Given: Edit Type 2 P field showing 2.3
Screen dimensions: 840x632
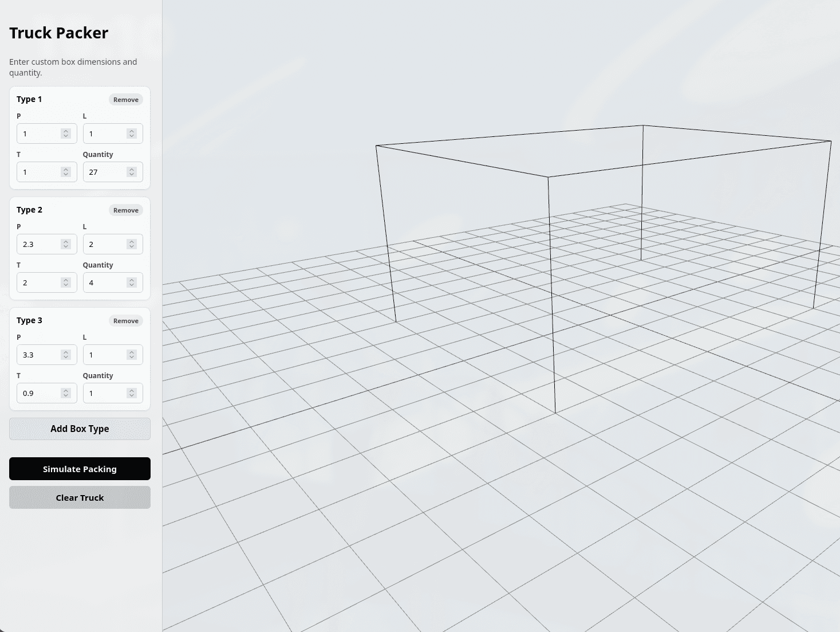Looking at the screenshot, I should tap(47, 244).
